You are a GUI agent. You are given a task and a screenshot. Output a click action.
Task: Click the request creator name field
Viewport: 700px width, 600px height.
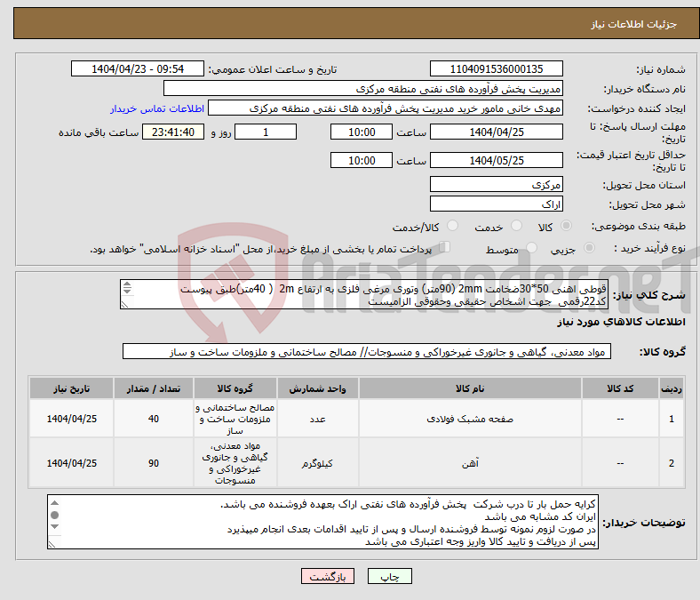click(386, 108)
